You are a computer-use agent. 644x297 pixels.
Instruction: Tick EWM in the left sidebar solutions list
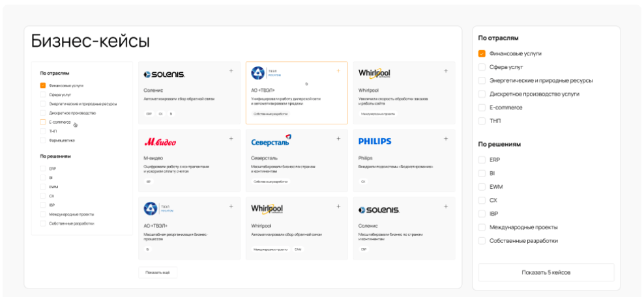(43, 187)
